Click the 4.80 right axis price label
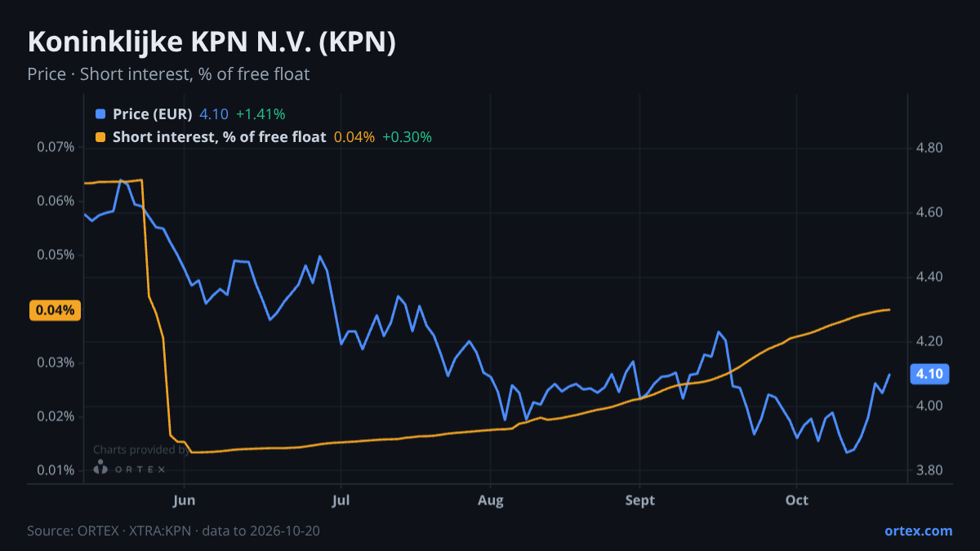This screenshot has height=551, width=980. click(930, 148)
